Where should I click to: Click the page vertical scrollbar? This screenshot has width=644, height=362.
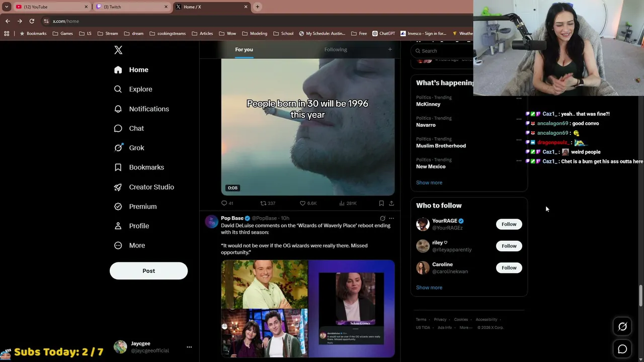click(x=641, y=296)
